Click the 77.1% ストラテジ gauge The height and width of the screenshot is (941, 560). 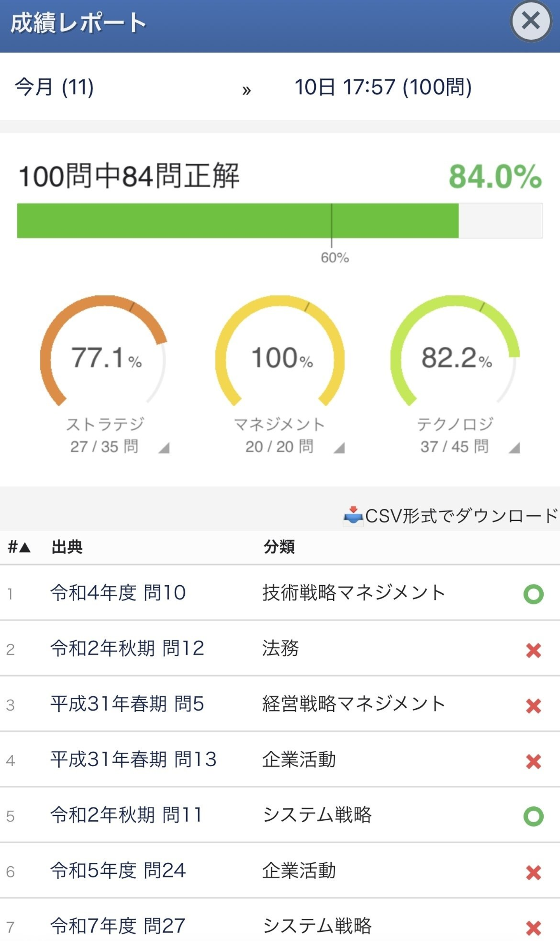103,356
